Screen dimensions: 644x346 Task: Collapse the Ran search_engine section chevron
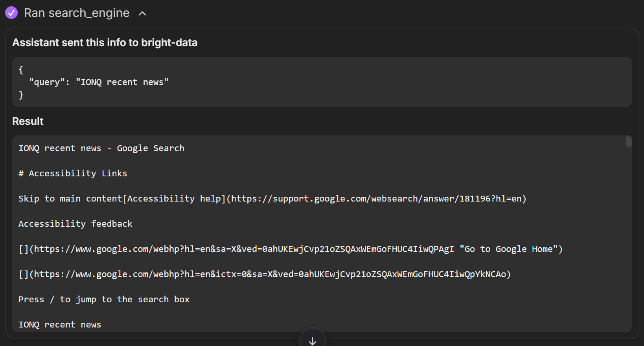(142, 13)
